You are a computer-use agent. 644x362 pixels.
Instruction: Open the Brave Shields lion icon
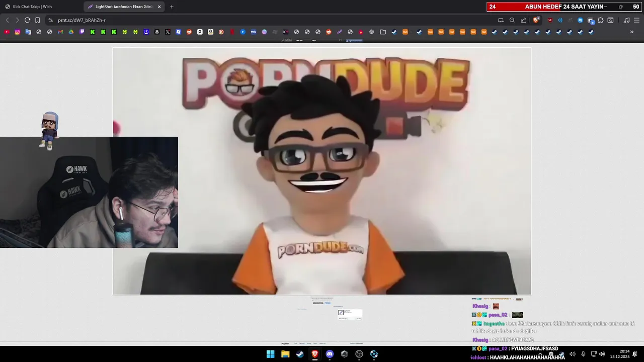tap(536, 20)
